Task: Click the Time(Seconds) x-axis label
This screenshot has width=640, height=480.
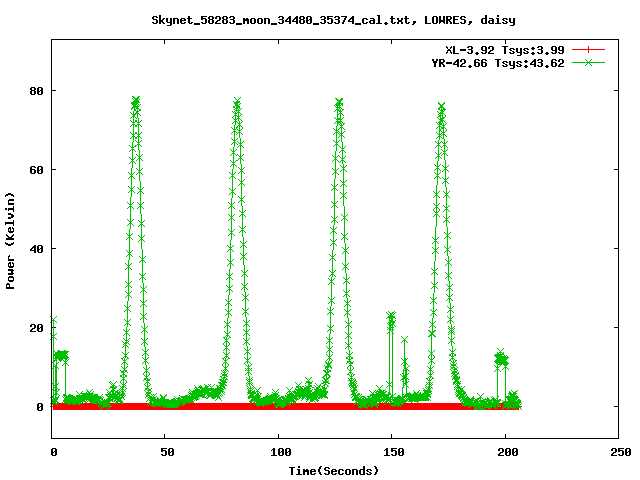Action: (333, 471)
